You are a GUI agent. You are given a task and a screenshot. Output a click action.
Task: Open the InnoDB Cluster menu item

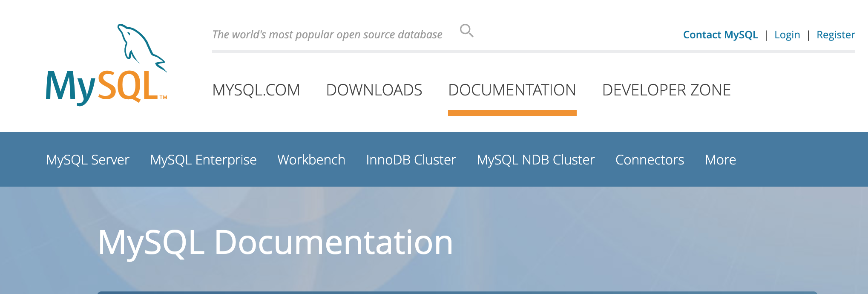(x=411, y=160)
